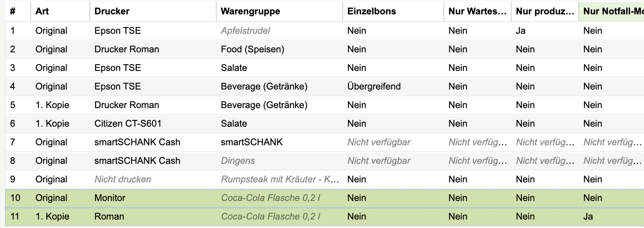
Task: Sort by the Drucker column header
Action: [153, 11]
